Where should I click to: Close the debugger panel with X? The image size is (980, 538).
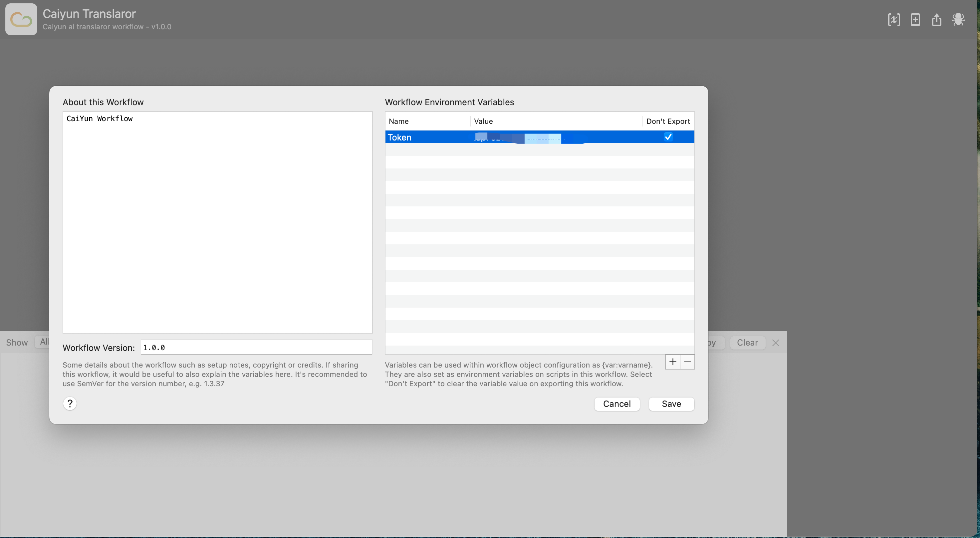coord(775,343)
